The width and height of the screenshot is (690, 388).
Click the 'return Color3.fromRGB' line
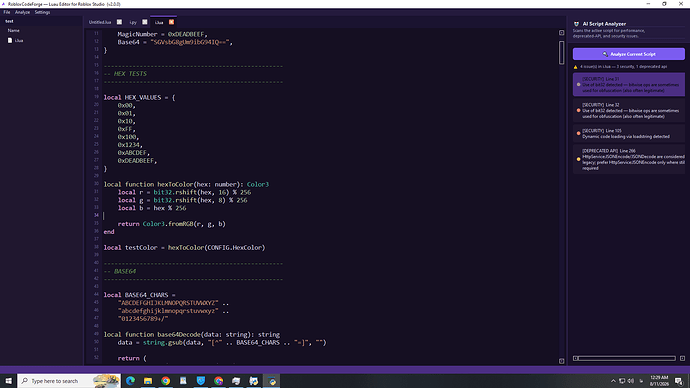(172, 224)
